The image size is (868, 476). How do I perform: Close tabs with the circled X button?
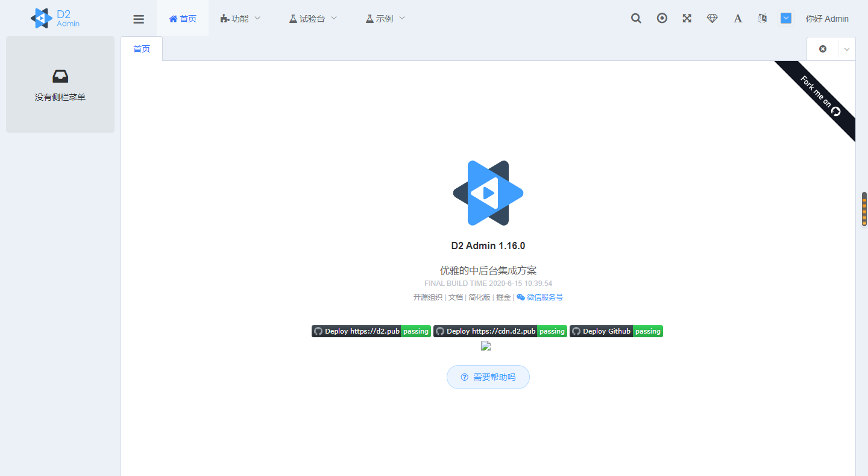pos(823,49)
